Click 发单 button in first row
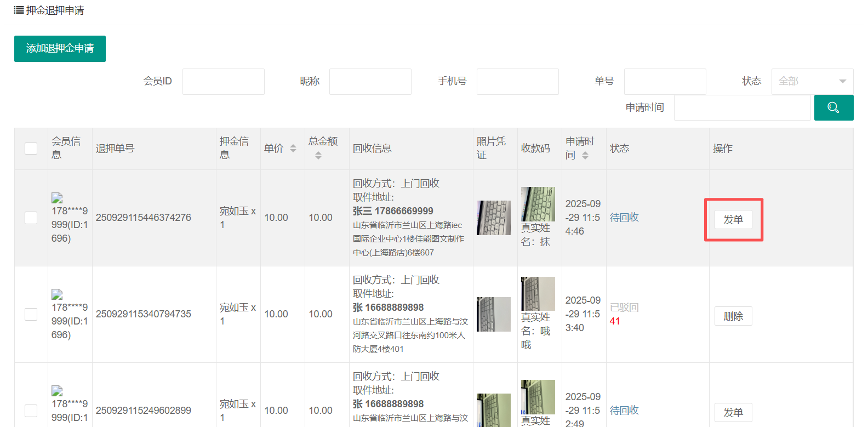 [x=733, y=220]
